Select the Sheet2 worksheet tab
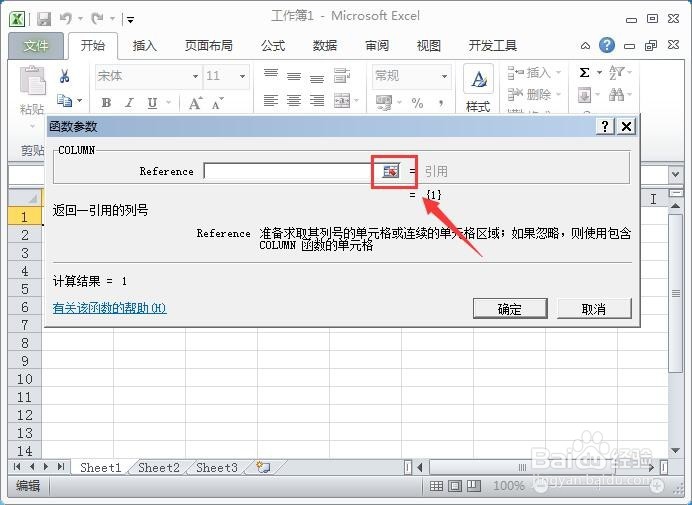Image resolution: width=692 pixels, height=505 pixels. (159, 467)
